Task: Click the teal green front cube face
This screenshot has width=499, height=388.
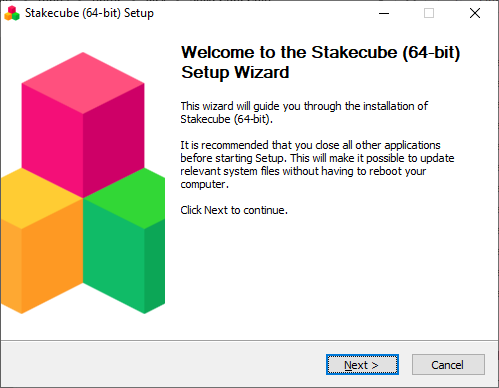Action: pos(114,257)
